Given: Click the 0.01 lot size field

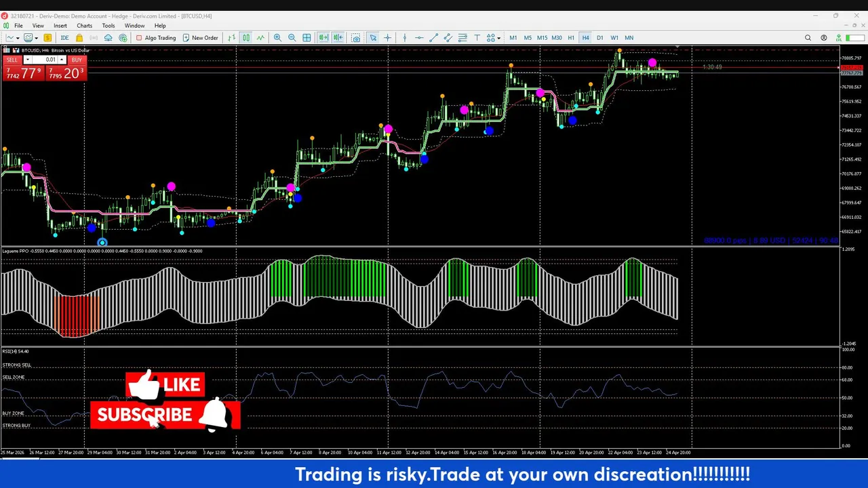Looking at the screenshot, I should (45, 60).
